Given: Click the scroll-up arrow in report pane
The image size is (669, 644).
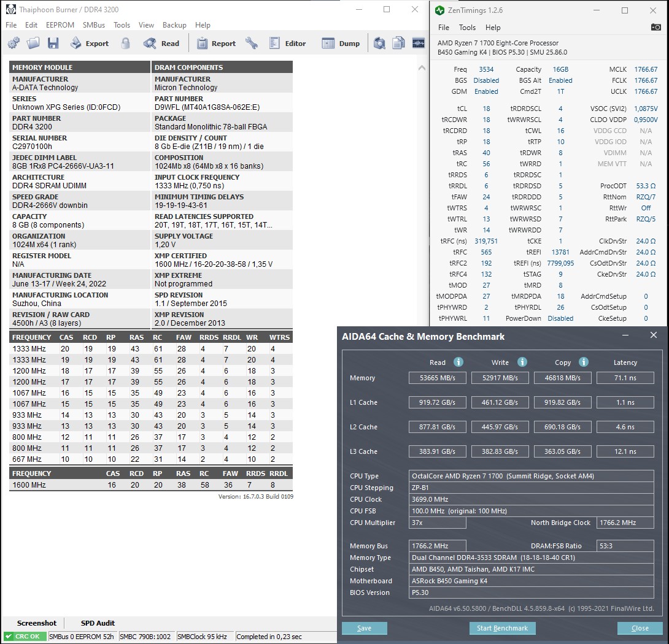Looking at the screenshot, I should pyautogui.click(x=422, y=68).
